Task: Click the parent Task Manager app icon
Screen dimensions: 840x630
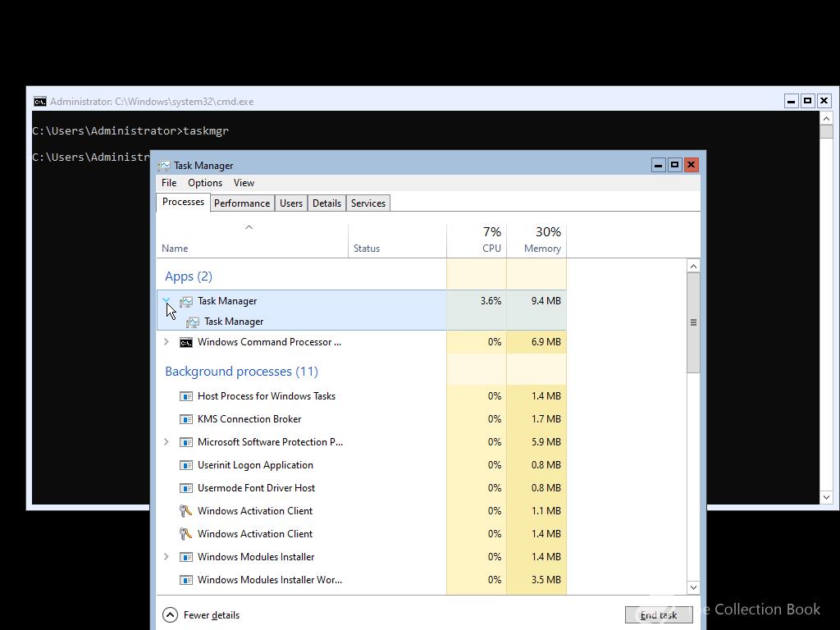Action: pos(186,302)
